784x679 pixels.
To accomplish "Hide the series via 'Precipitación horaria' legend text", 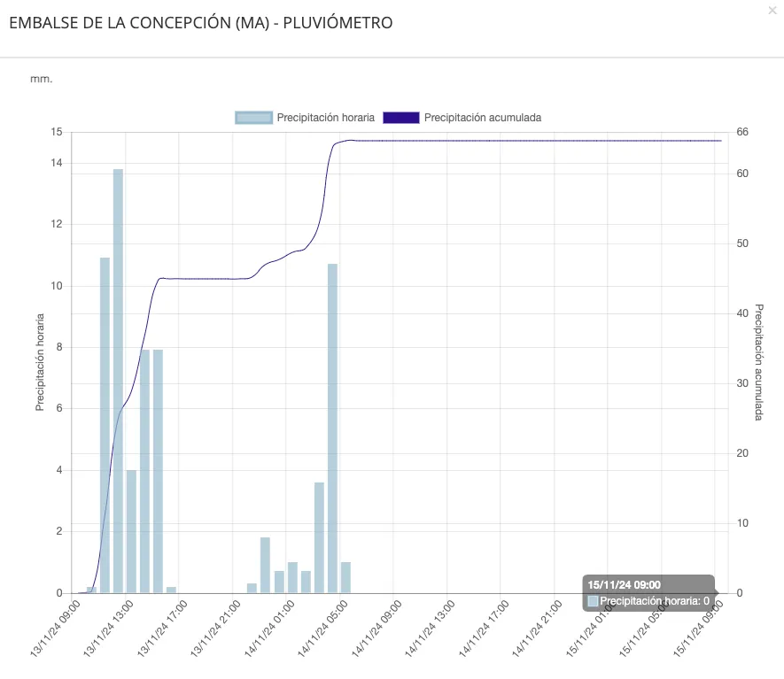I will pyautogui.click(x=325, y=117).
